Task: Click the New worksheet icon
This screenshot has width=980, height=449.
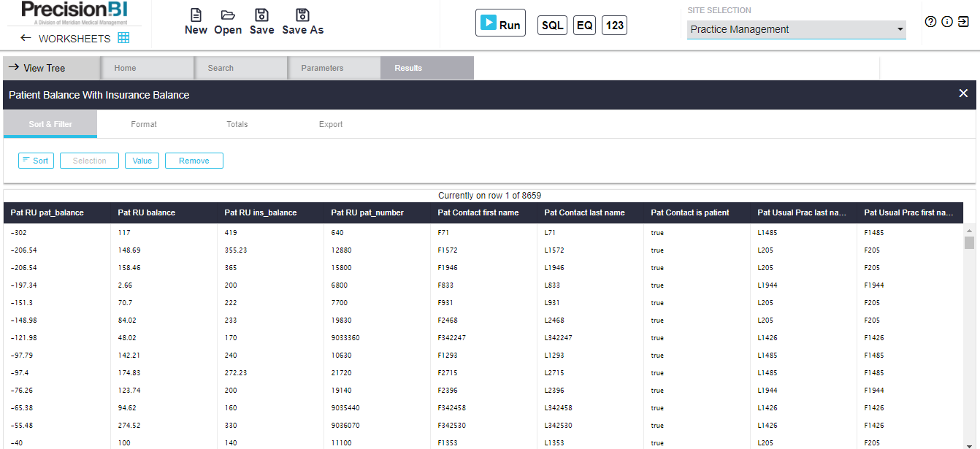Action: pyautogui.click(x=196, y=15)
